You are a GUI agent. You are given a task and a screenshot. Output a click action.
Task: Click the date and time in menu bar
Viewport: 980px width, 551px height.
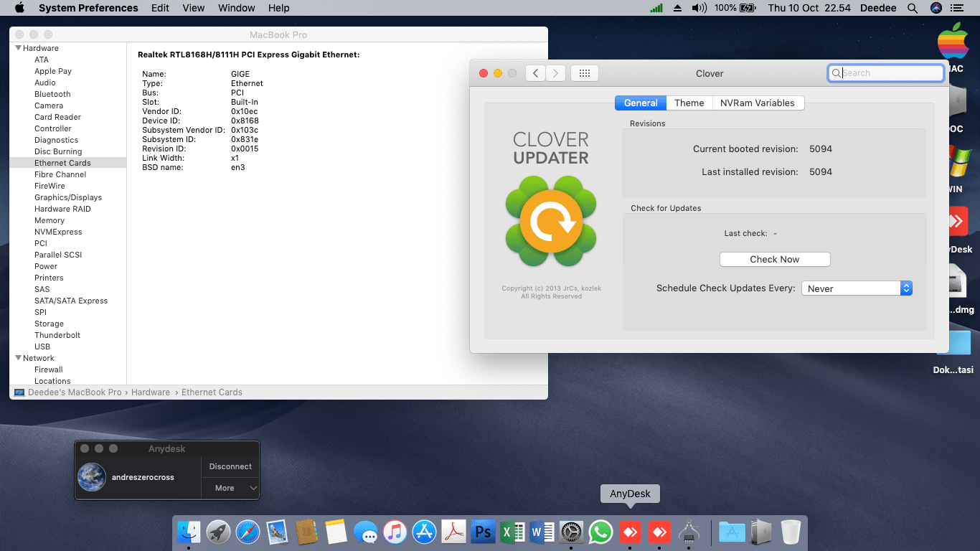click(809, 8)
